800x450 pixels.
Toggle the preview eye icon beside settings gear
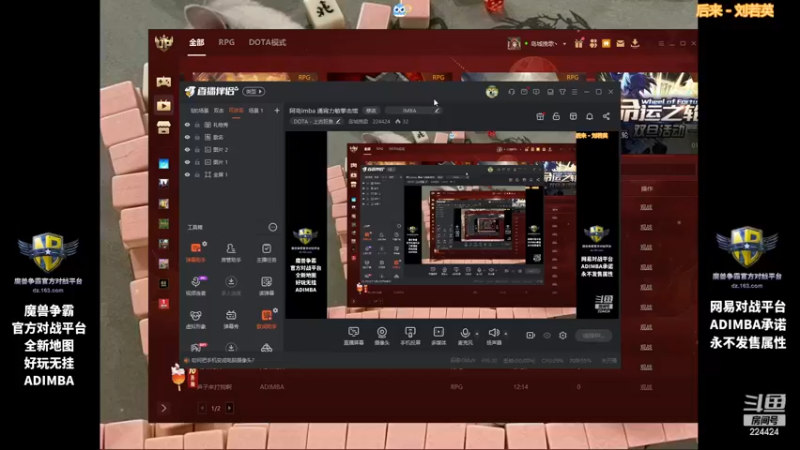pyautogui.click(x=547, y=335)
